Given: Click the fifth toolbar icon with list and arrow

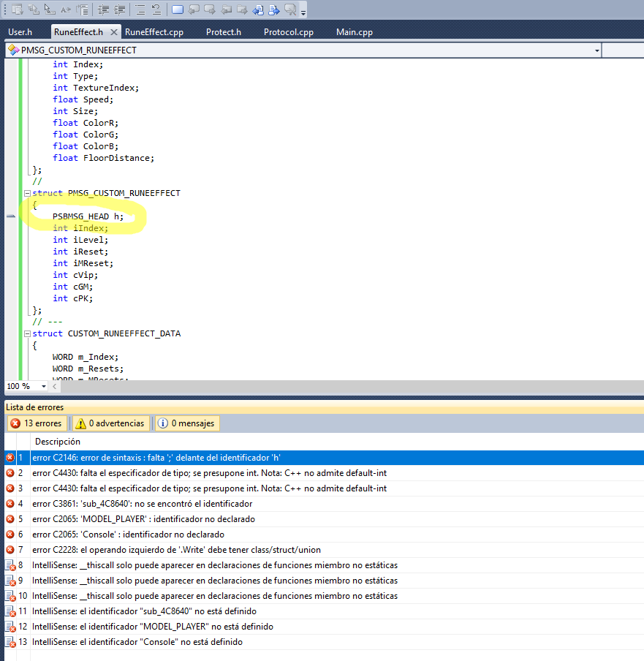Looking at the screenshot, I should tap(82, 10).
